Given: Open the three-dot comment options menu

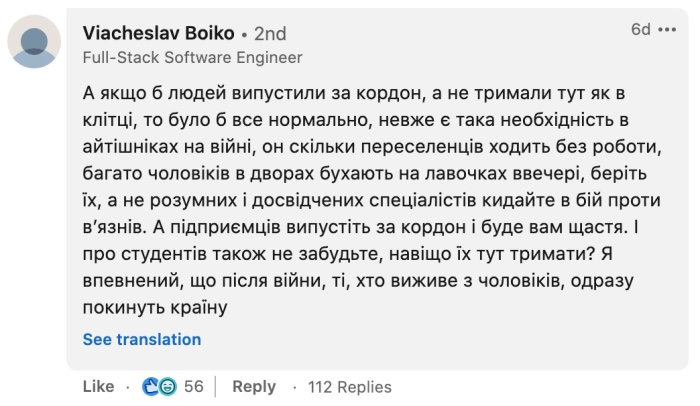Looking at the screenshot, I should point(668,30).
